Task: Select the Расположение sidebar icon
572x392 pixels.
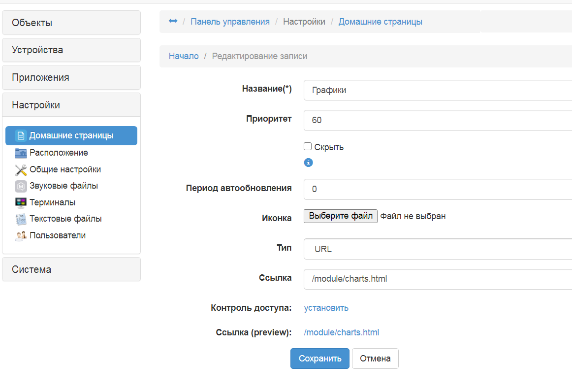Action: [x=20, y=153]
